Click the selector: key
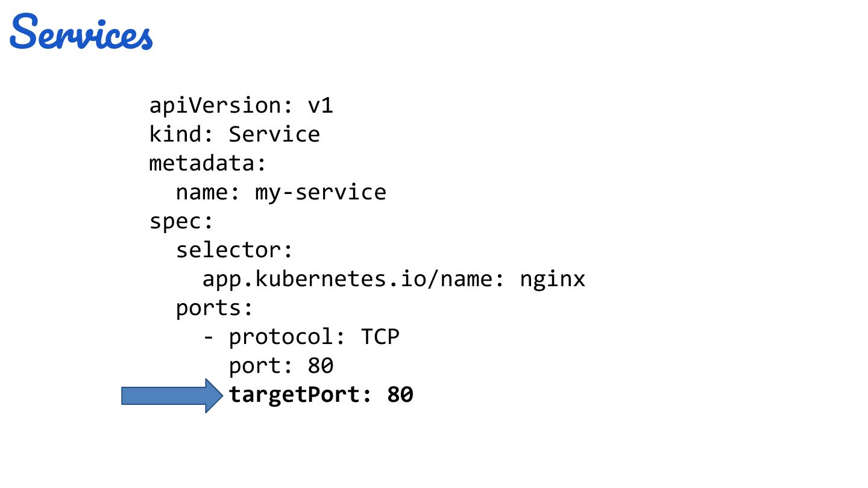 coord(234,250)
